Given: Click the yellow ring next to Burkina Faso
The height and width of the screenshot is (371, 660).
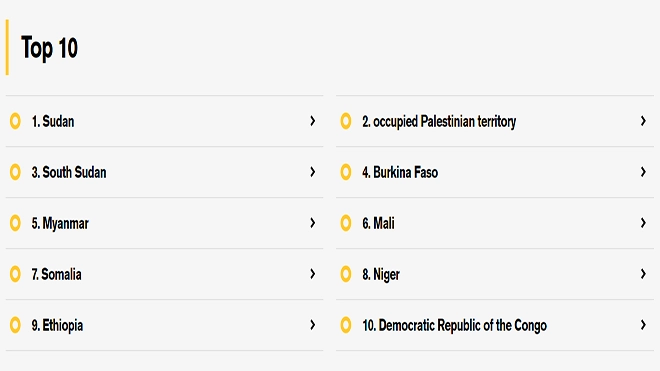Looking at the screenshot, I should pos(346,172).
